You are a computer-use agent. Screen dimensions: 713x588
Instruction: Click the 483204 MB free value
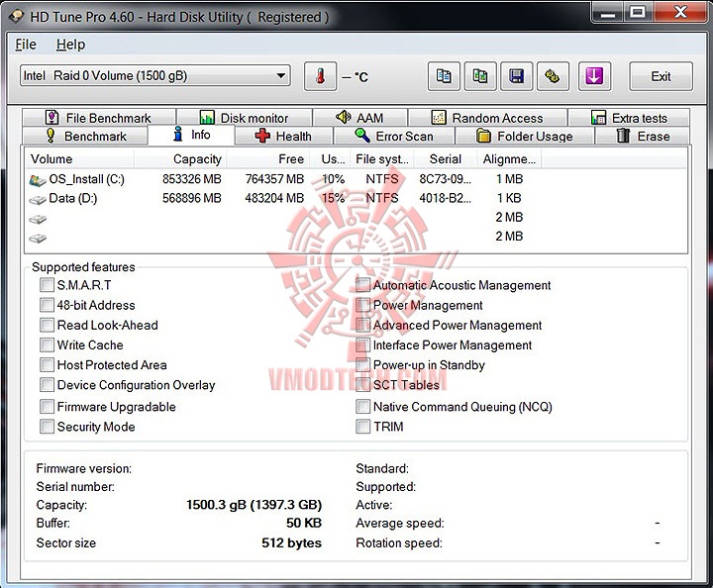tap(274, 198)
